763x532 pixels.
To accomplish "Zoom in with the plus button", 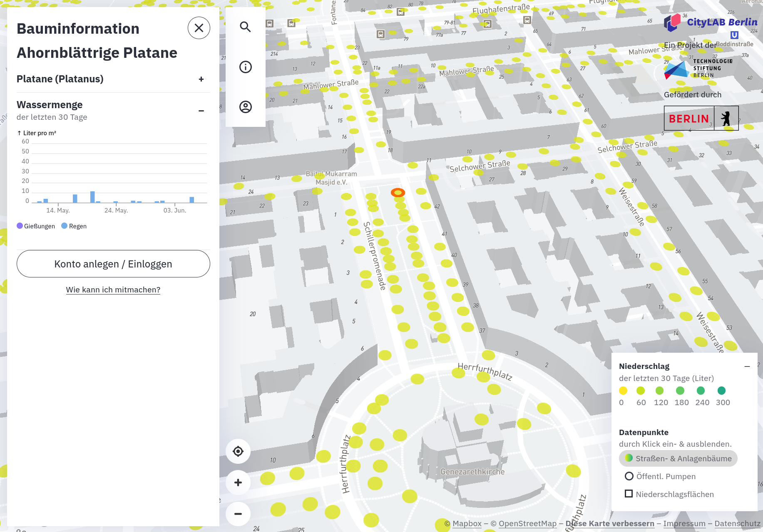I will (238, 483).
